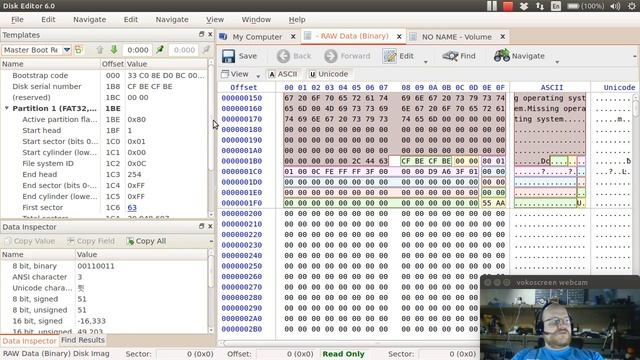Open the volume speaker indicator

(x=615, y=6)
